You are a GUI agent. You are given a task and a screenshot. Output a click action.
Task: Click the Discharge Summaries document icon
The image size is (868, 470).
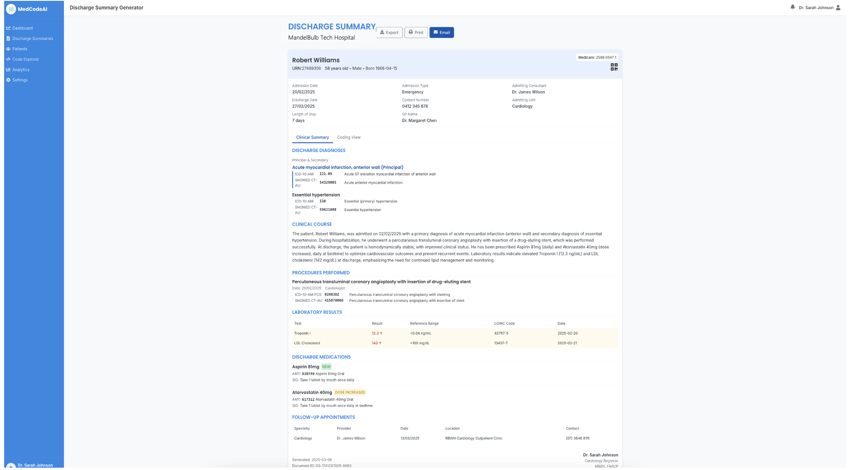tap(8, 38)
